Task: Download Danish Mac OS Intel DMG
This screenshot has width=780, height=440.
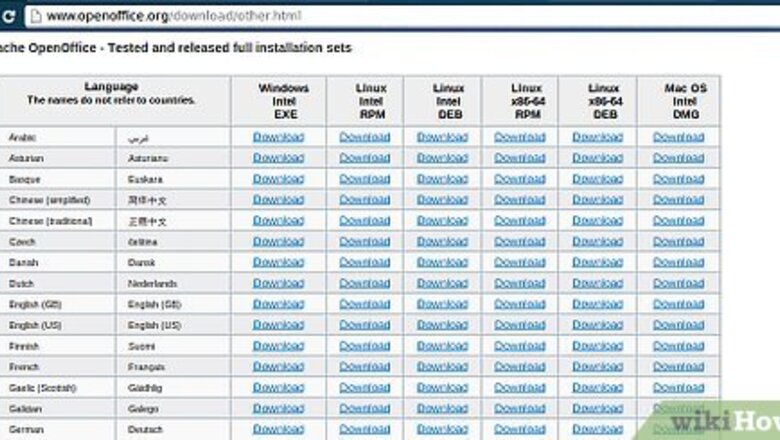Action: coord(679,262)
